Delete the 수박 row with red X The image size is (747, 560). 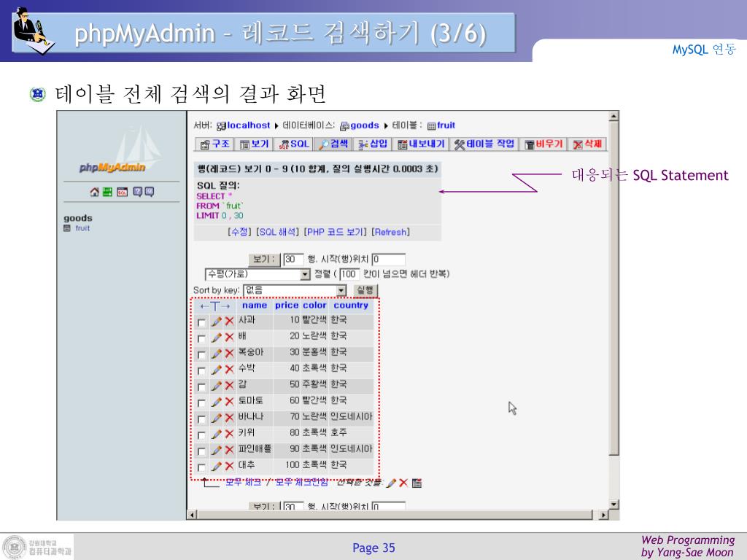[230, 370]
